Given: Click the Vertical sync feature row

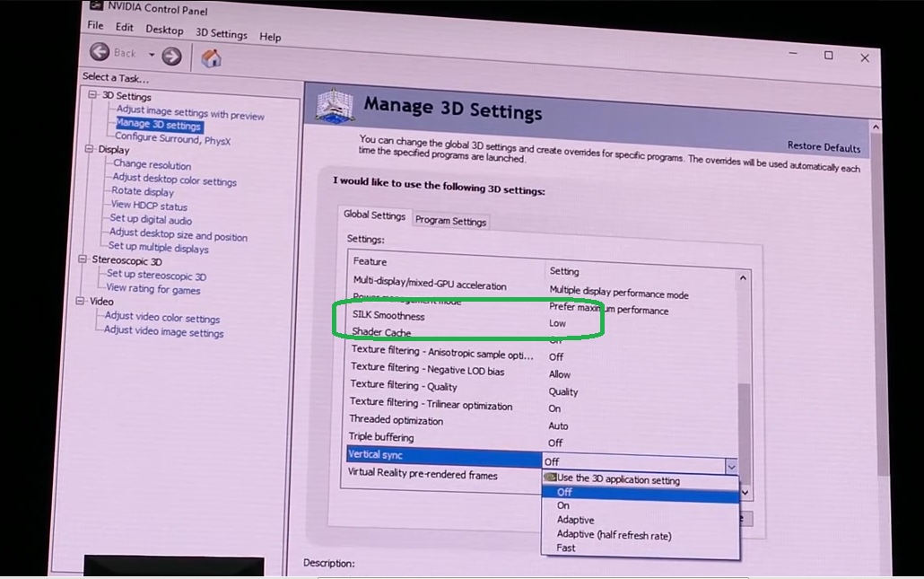Looking at the screenshot, I should point(444,456).
